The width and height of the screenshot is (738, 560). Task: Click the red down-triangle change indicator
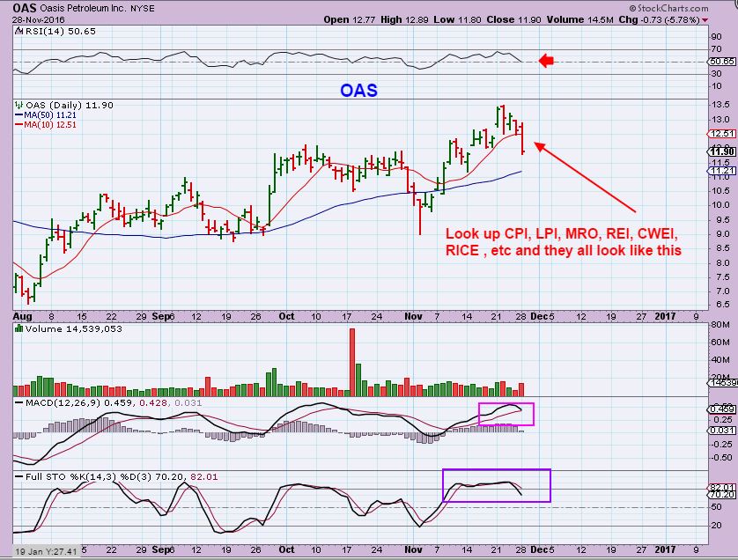705,20
